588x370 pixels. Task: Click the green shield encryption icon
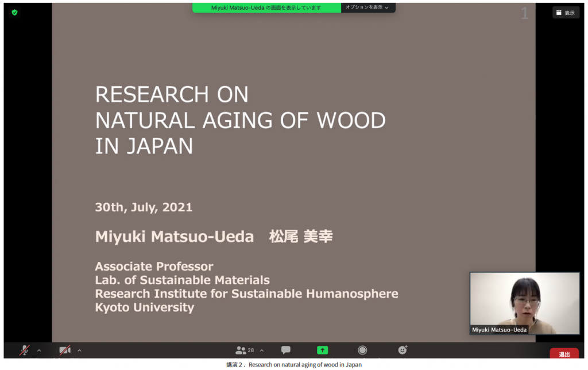(14, 13)
